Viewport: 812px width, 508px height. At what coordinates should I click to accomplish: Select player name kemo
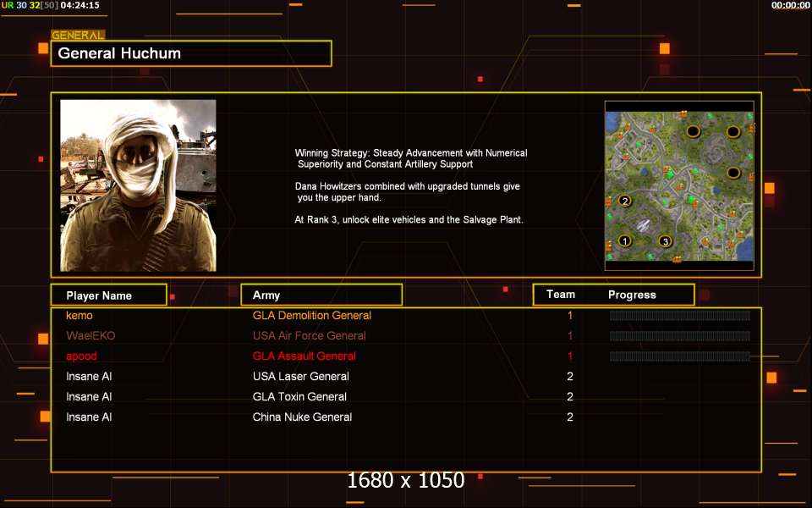click(x=80, y=315)
